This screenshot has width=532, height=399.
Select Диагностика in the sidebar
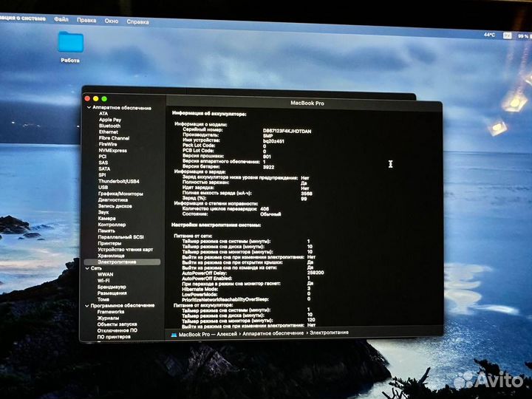113,199
